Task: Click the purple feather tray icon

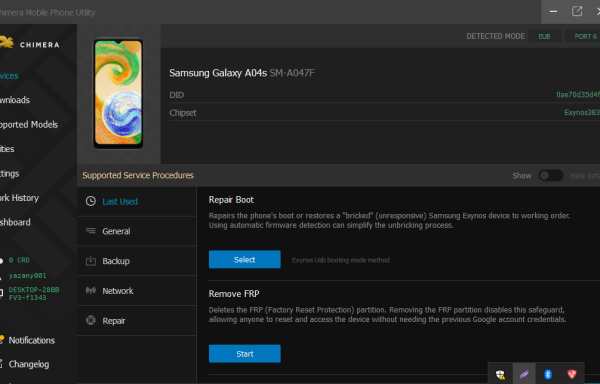Action: click(524, 374)
